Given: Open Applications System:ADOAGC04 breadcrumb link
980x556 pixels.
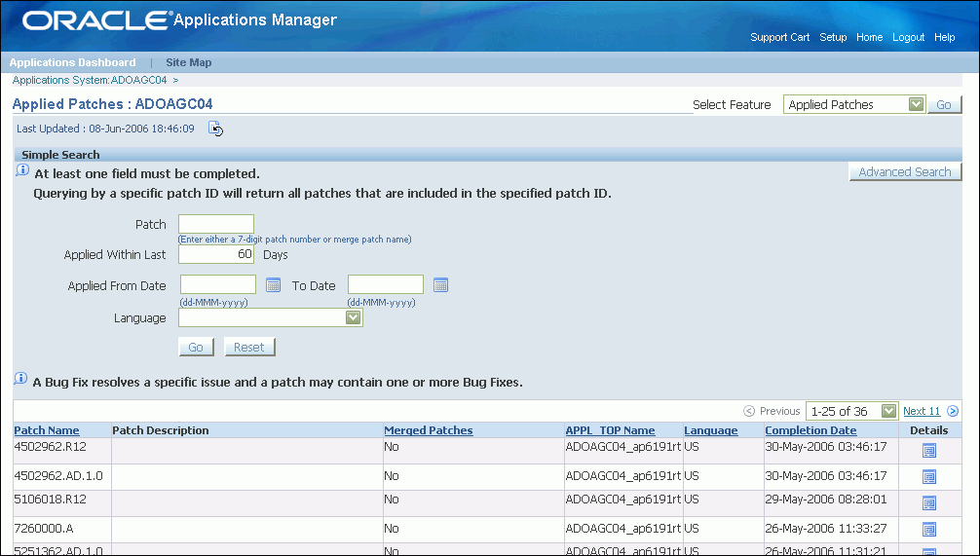Looking at the screenshot, I should coord(90,80).
